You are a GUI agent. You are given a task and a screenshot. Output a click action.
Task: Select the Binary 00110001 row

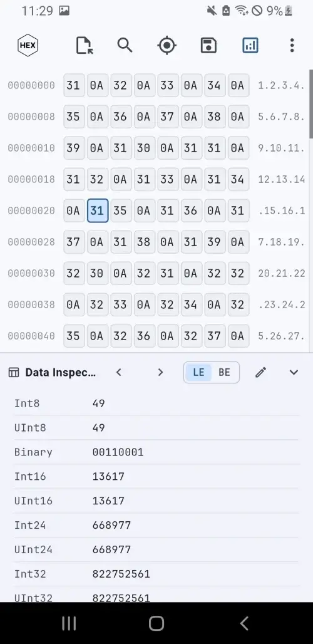[156, 452]
